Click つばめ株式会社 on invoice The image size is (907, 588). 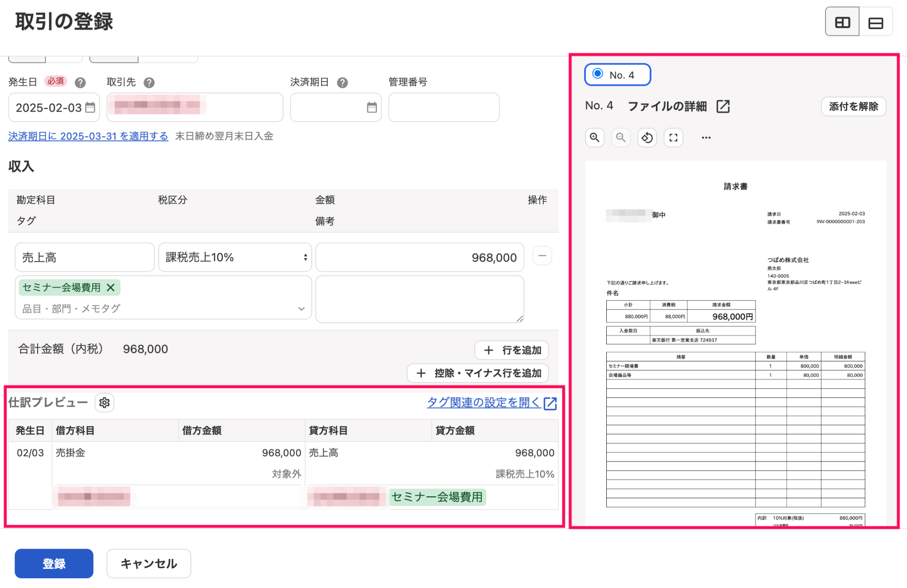788,260
